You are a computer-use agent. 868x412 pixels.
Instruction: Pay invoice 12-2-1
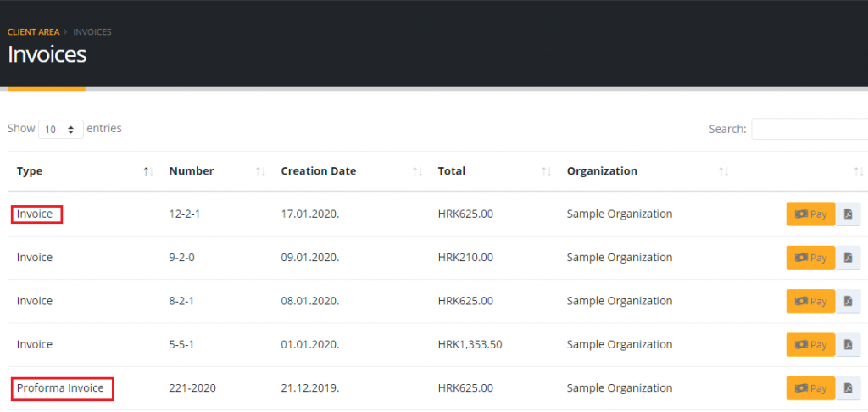point(810,214)
